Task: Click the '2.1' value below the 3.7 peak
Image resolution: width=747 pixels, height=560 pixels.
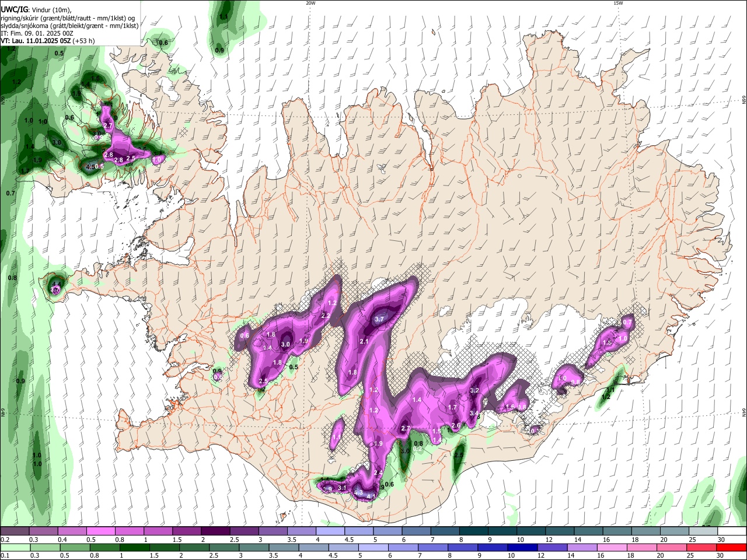Action: [x=364, y=341]
